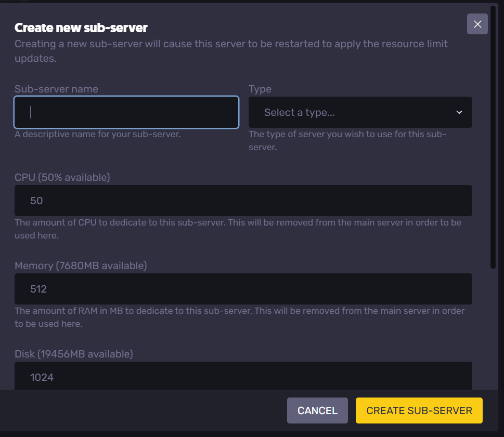Focus the CPU field showing 50
The height and width of the screenshot is (437, 504).
click(x=243, y=201)
